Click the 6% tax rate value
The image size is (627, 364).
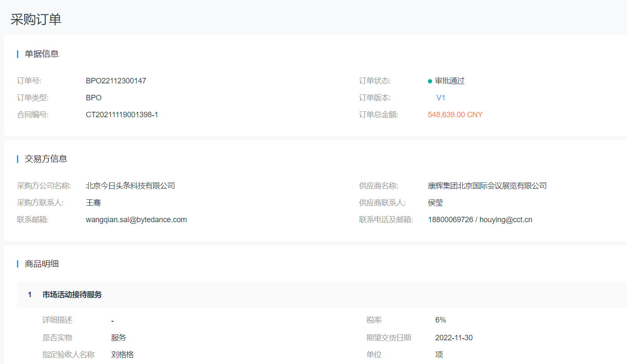coord(440,320)
